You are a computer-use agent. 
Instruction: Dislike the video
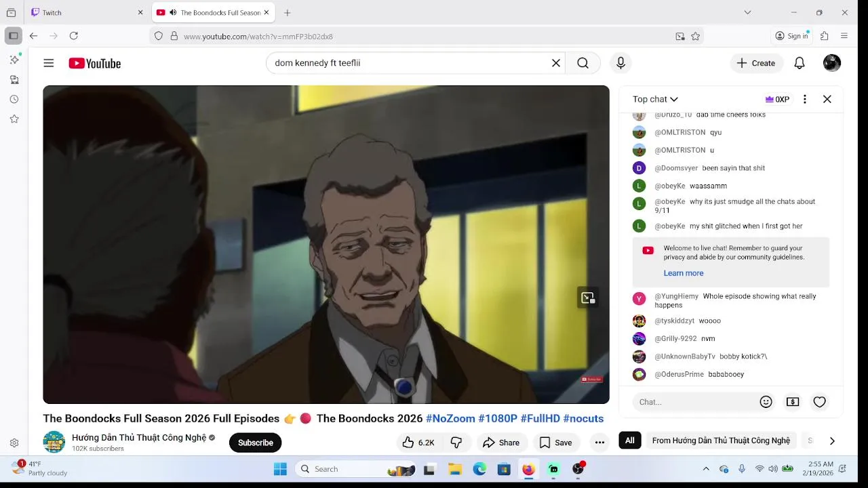click(456, 443)
